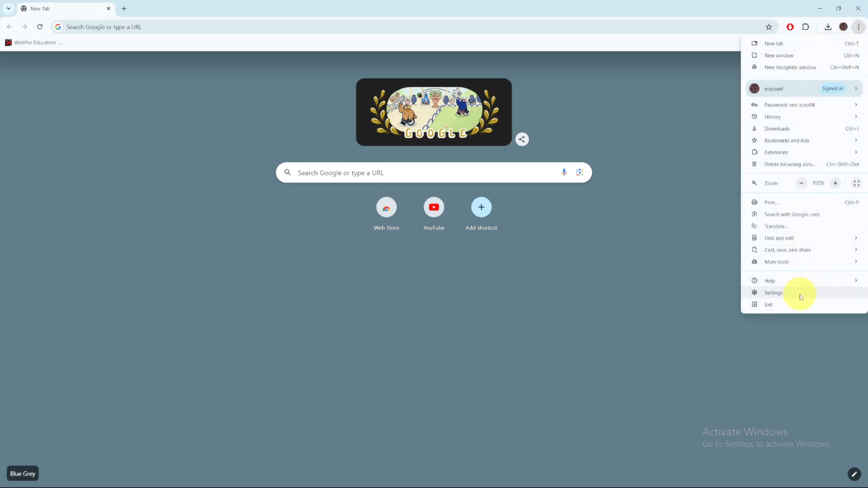Bookmark this tab with star icon
Image resolution: width=868 pixels, height=488 pixels.
pyautogui.click(x=769, y=27)
